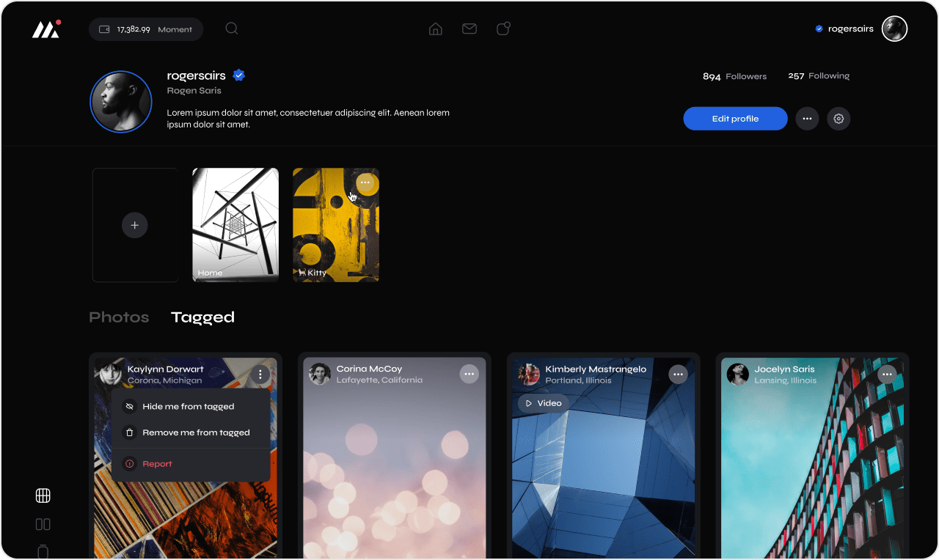Switch to two-column layout view icon

click(43, 524)
